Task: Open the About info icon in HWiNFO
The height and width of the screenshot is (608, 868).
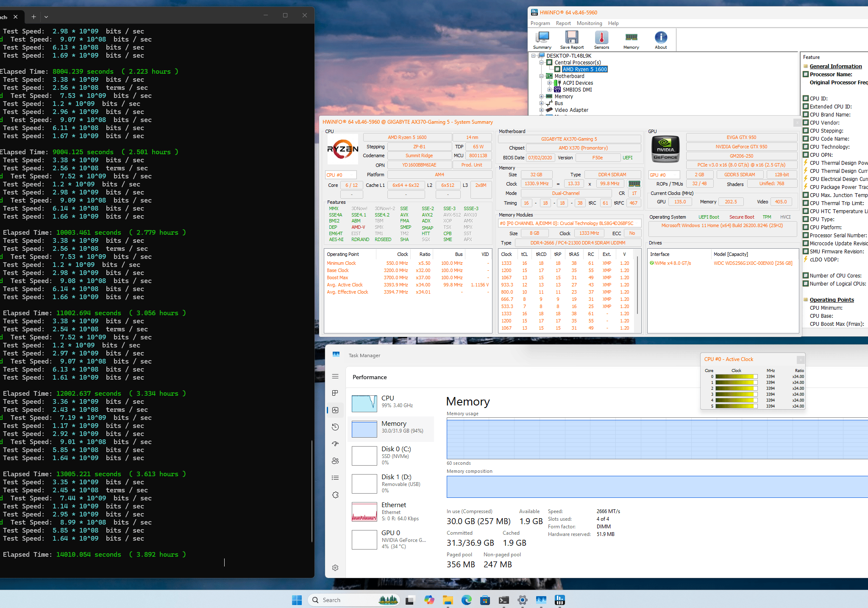Action: (661, 40)
